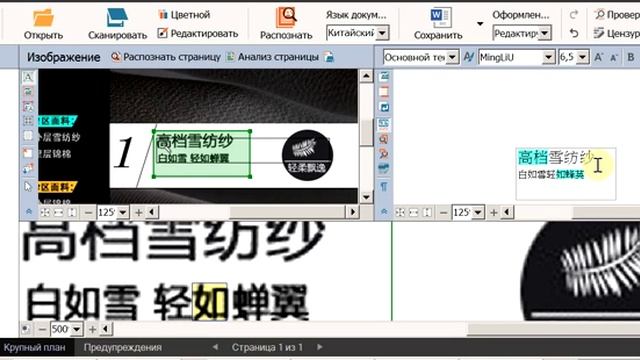The height and width of the screenshot is (360, 640).
Task: Click top icon of text pane toolbar
Action: [x=384, y=76]
